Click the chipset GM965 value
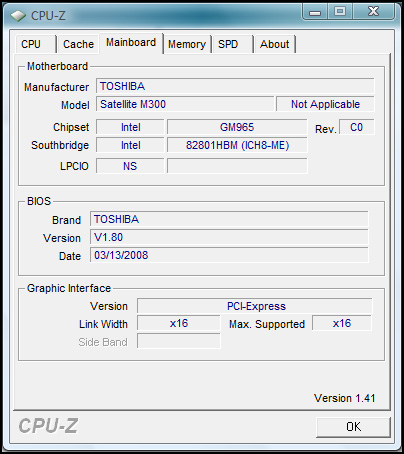 (x=237, y=127)
